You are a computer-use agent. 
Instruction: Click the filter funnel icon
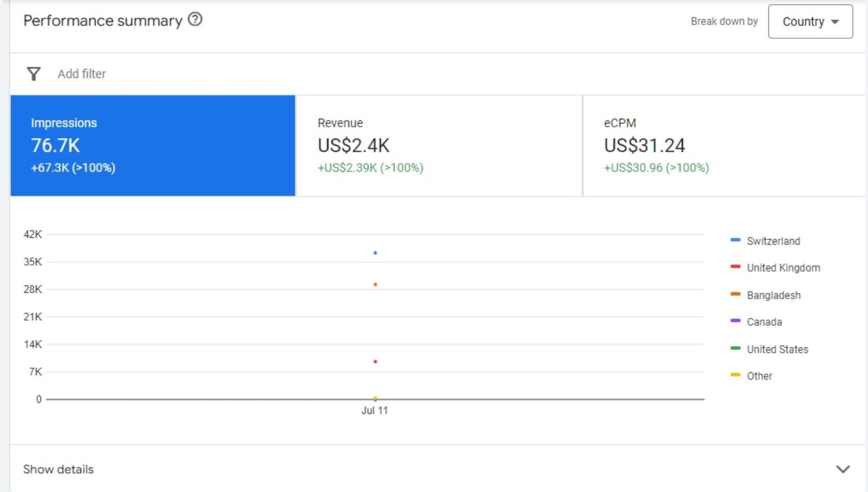(x=34, y=74)
